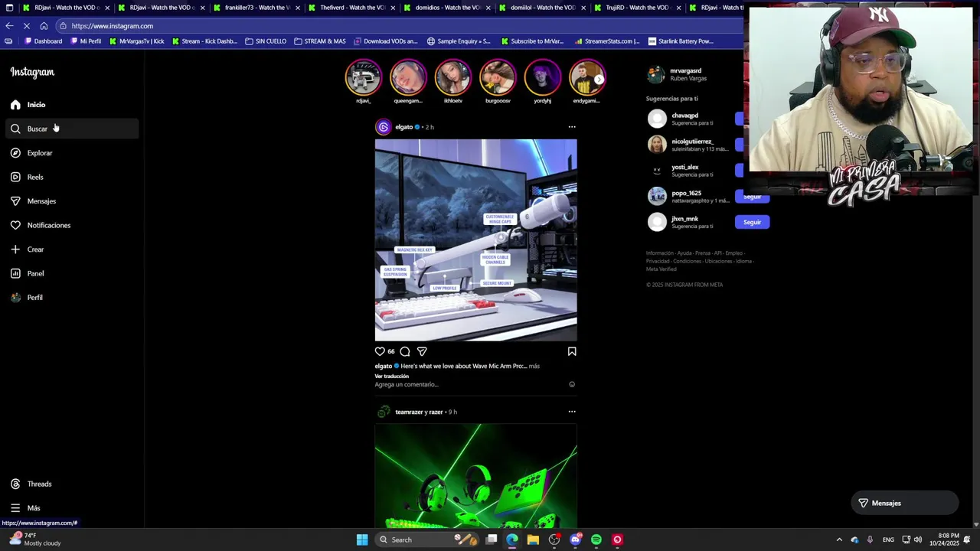This screenshot has width=980, height=551.
Task: Switch to Thefiverd browser tab
Action: pyautogui.click(x=350, y=8)
